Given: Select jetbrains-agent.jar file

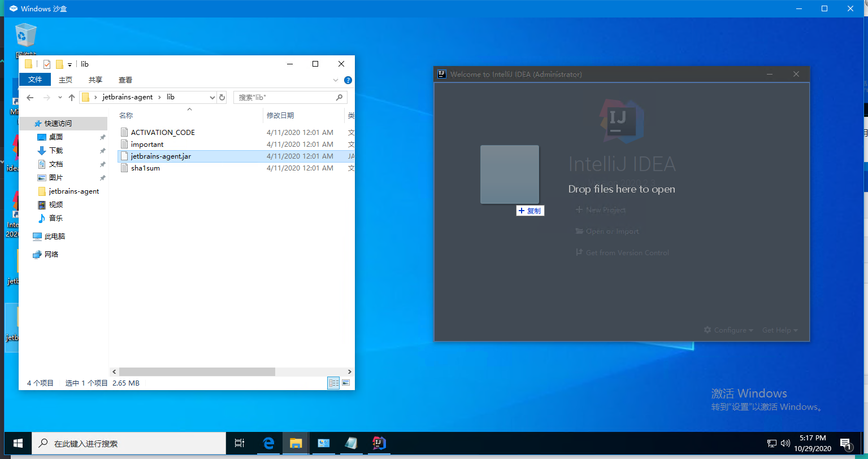Looking at the screenshot, I should (x=161, y=156).
